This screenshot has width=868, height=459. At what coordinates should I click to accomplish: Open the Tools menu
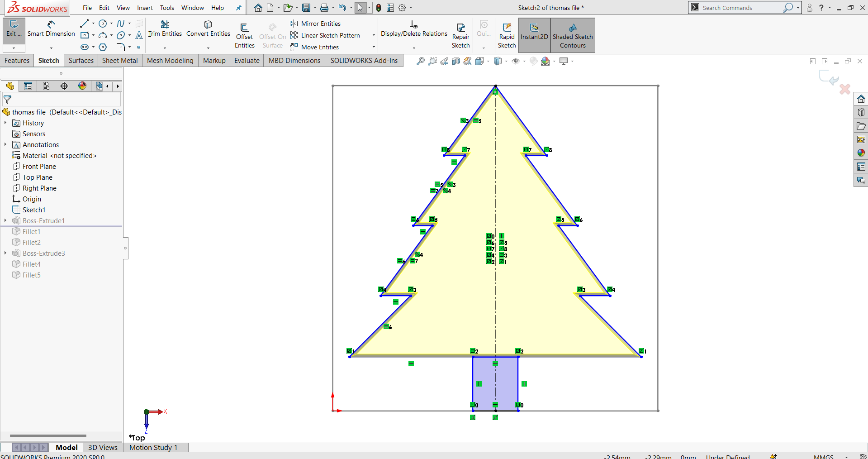tap(167, 8)
